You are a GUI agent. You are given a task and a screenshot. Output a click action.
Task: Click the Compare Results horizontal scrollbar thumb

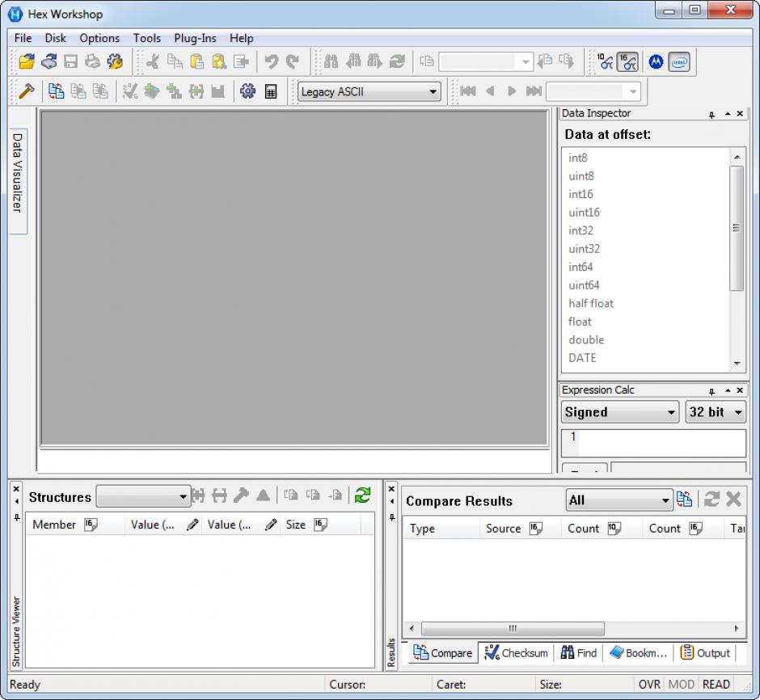point(513,629)
